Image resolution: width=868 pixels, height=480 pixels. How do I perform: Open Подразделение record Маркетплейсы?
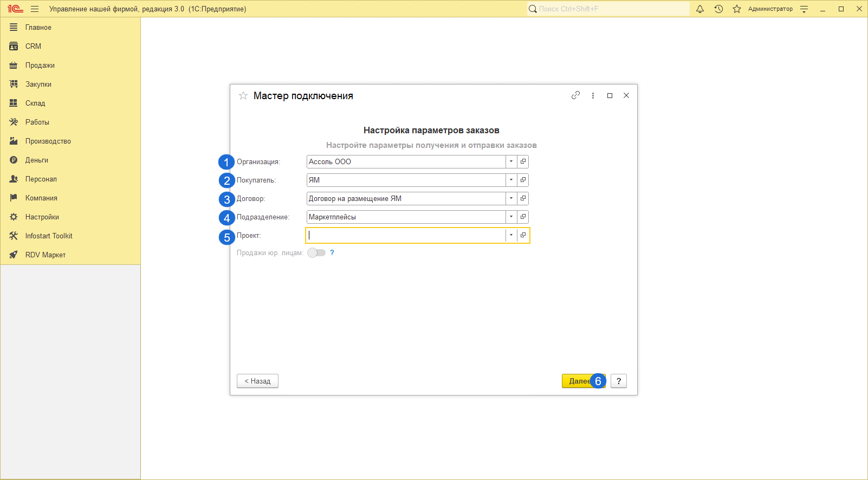[x=523, y=217]
